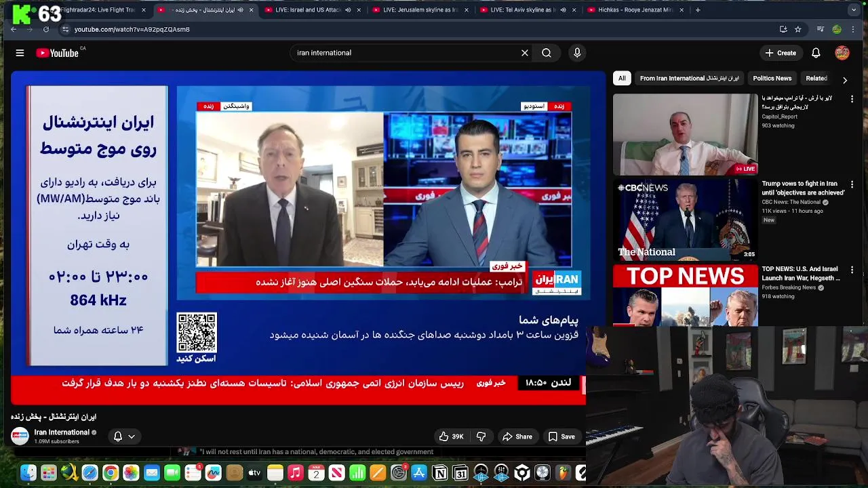
Task: Open Apple TV from the dock
Action: pyautogui.click(x=254, y=473)
